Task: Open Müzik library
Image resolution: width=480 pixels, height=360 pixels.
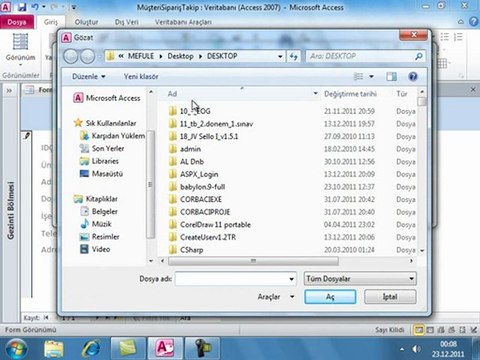Action: pyautogui.click(x=96, y=224)
